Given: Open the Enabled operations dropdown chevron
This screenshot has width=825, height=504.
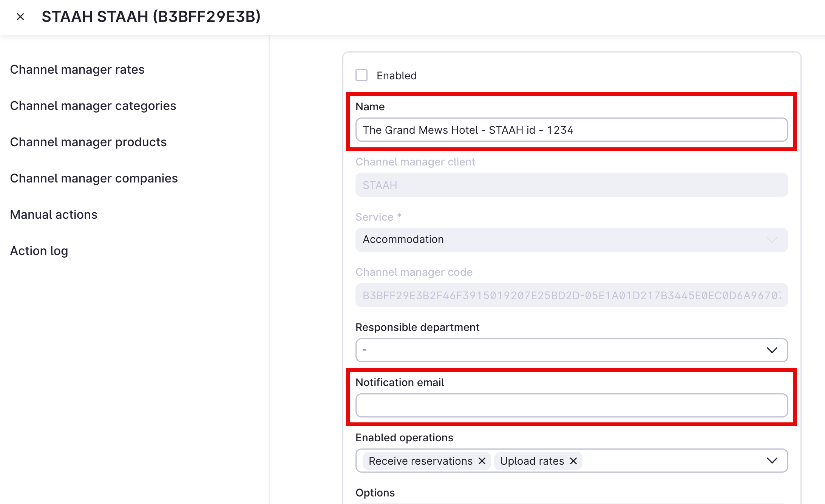Looking at the screenshot, I should pos(772,460).
